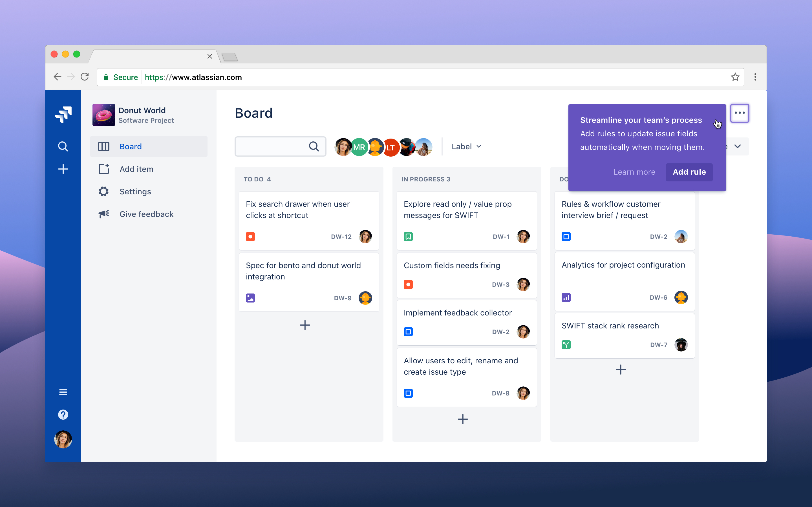This screenshot has height=507, width=812.
Task: Expand the Label filter dropdown
Action: (466, 146)
